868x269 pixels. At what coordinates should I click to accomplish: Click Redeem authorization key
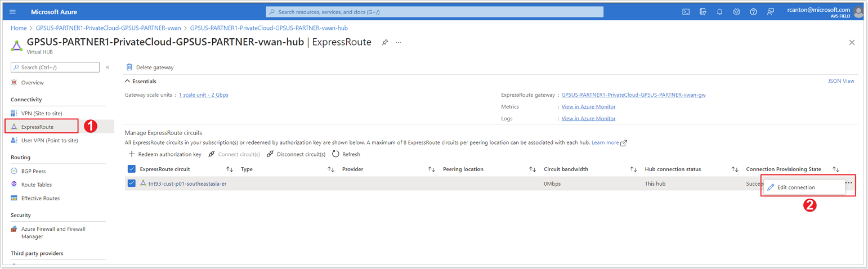[x=164, y=154]
